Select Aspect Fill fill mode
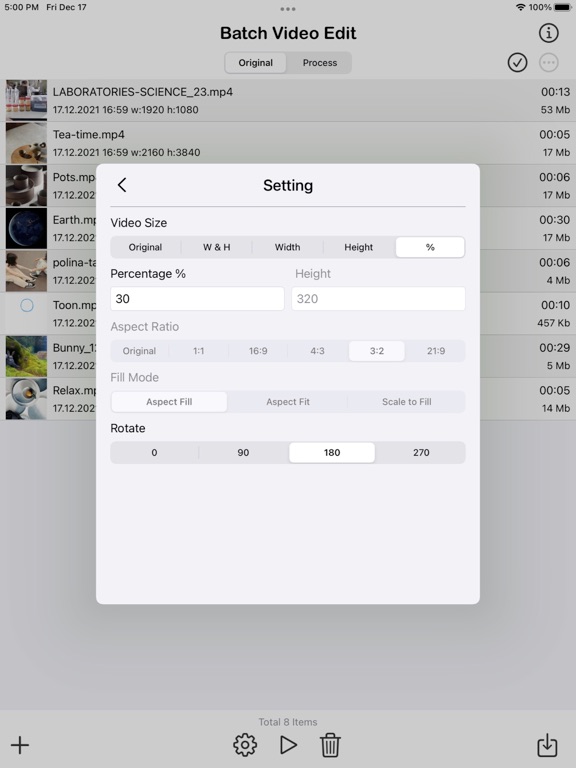This screenshot has width=576, height=768. [169, 402]
